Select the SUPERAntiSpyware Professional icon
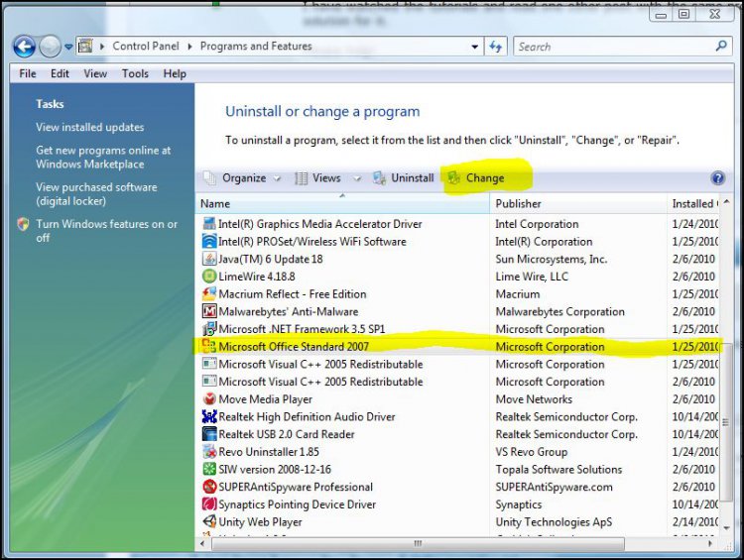Screen dimensions: 744x560 208,487
